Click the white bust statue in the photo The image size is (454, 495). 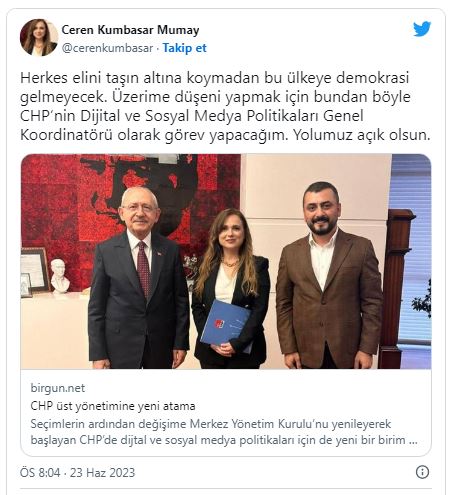pyautogui.click(x=60, y=276)
